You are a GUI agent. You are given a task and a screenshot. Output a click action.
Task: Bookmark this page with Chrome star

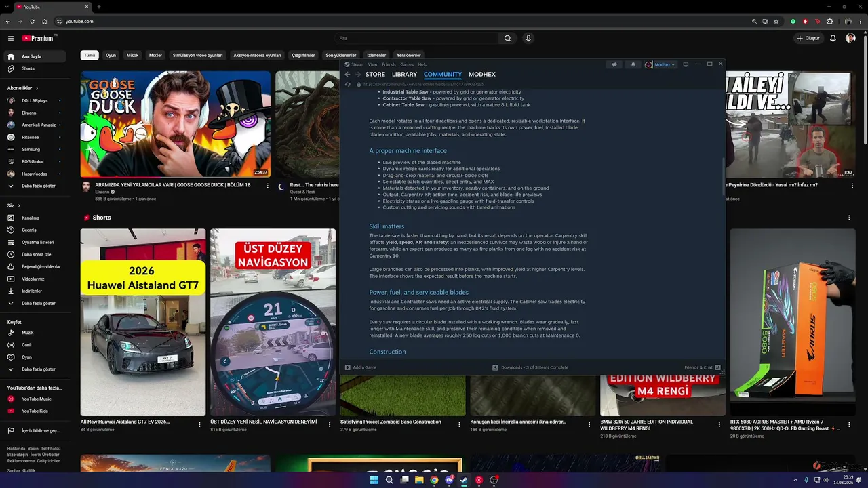coord(776,22)
